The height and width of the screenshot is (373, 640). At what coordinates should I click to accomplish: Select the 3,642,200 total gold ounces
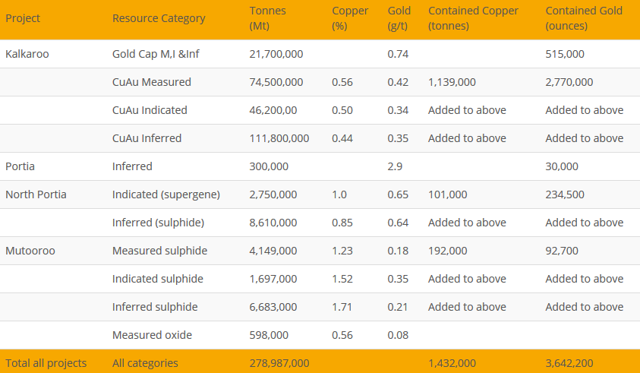[569, 363]
